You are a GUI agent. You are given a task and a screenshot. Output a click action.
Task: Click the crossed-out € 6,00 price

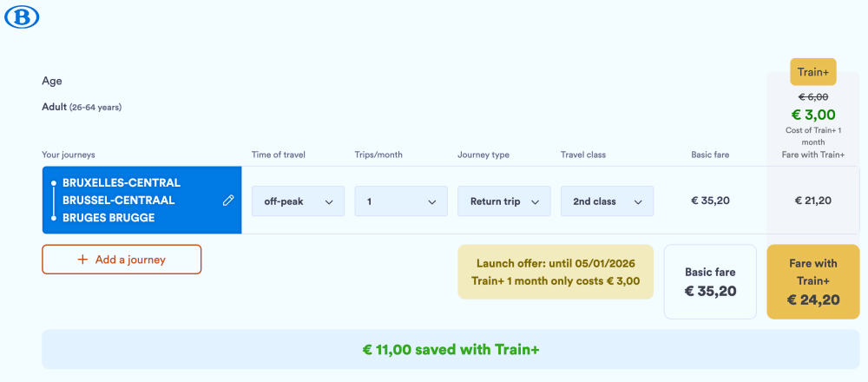pyautogui.click(x=812, y=97)
